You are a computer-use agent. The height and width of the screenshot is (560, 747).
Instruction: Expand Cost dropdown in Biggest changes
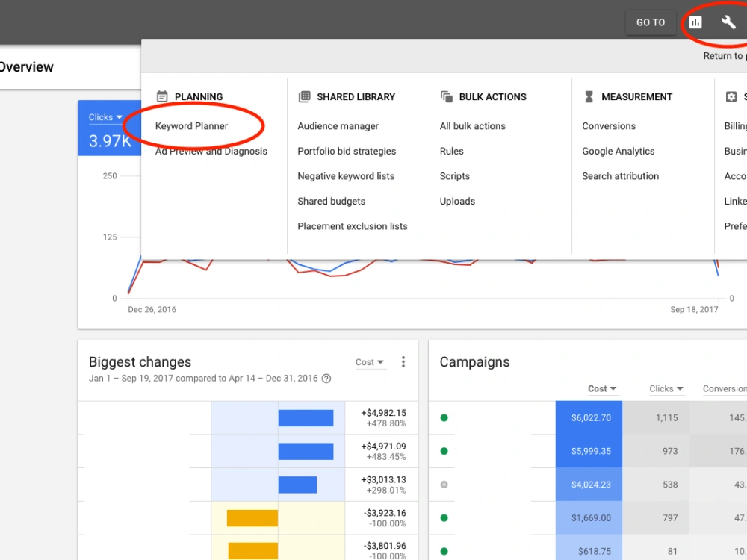click(x=369, y=362)
